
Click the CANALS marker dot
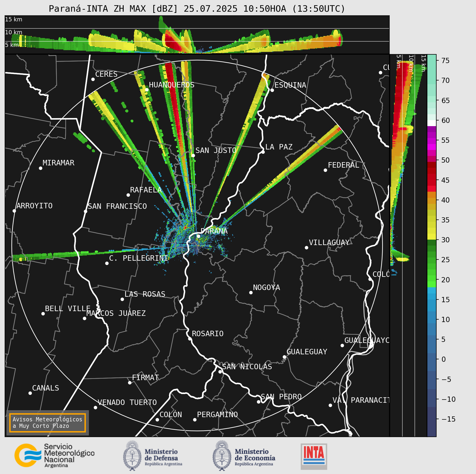(x=30, y=393)
